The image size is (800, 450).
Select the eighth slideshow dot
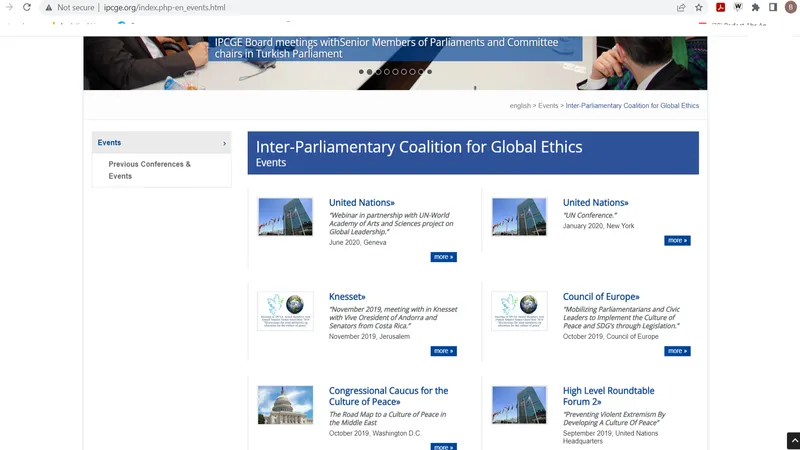[x=421, y=72]
